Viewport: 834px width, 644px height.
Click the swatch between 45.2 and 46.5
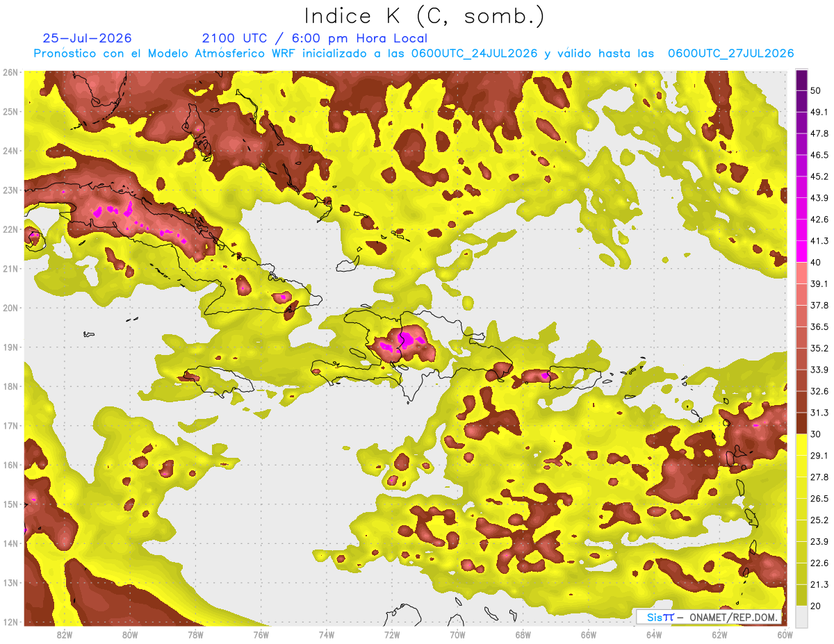point(801,166)
